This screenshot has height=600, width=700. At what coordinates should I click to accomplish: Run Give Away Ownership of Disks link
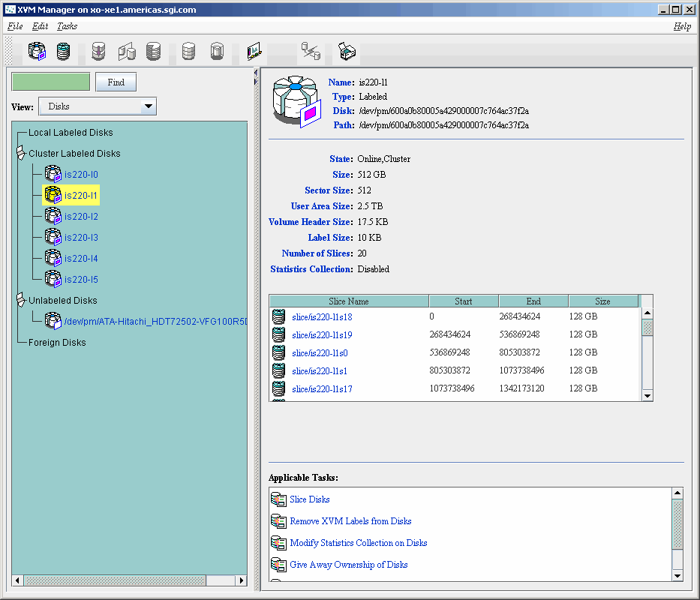[x=349, y=565]
